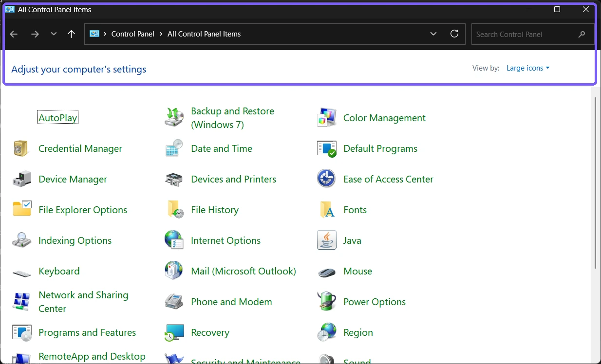Open the File History link
The image size is (601, 364).
[x=215, y=210]
